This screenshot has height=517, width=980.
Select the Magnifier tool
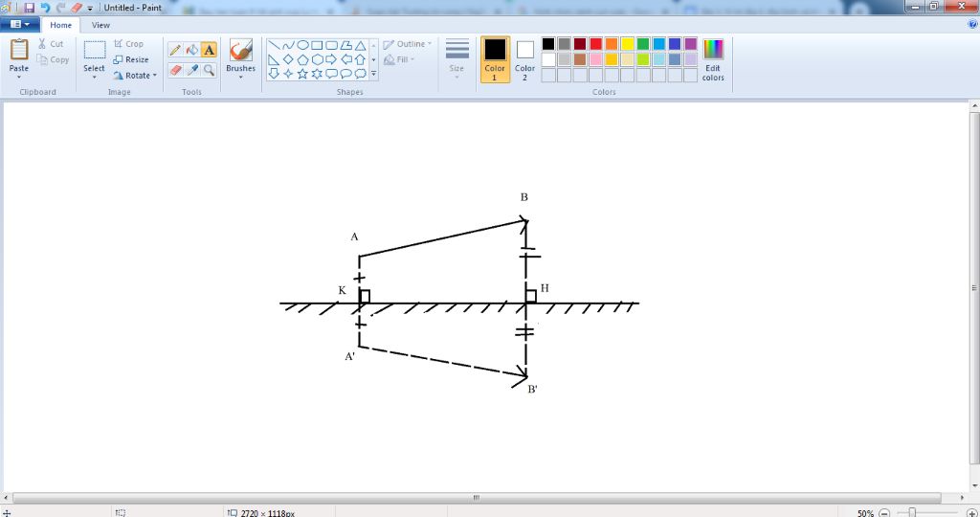pyautogui.click(x=210, y=70)
